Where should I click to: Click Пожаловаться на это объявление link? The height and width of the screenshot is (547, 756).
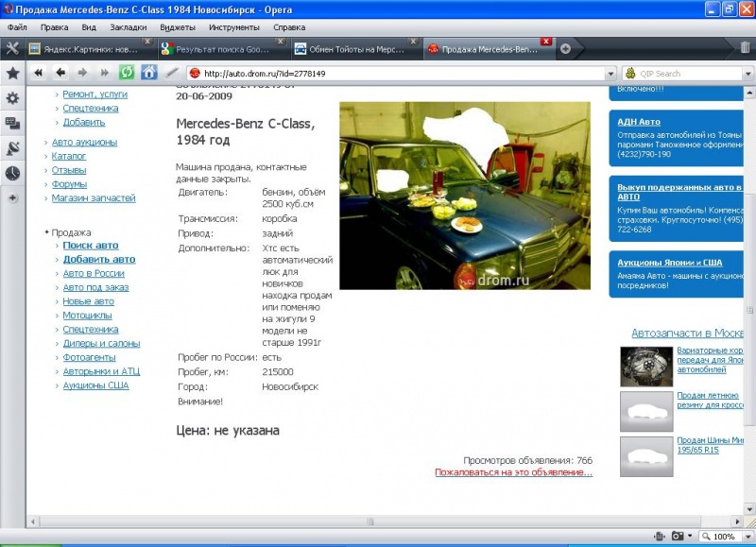click(x=513, y=471)
